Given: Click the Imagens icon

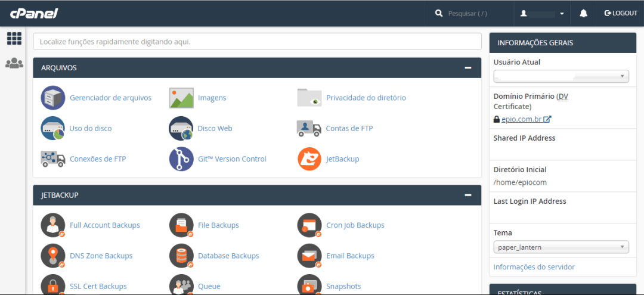Looking at the screenshot, I should pyautogui.click(x=181, y=98).
